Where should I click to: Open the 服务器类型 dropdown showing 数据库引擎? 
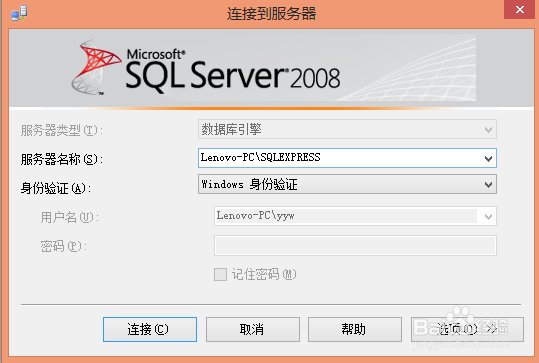tap(347, 129)
